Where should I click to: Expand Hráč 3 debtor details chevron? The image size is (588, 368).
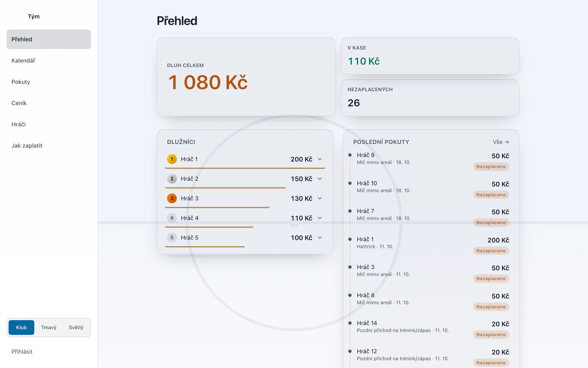coord(320,198)
